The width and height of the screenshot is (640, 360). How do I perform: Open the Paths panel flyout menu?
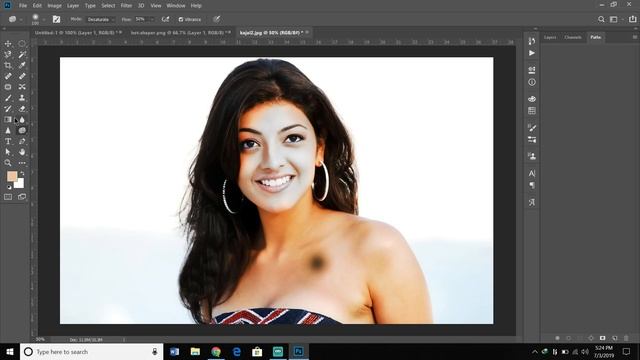635,37
